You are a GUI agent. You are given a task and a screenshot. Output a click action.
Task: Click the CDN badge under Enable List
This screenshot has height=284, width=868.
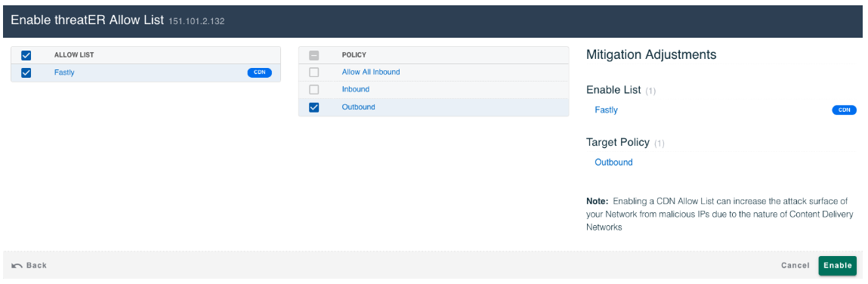pyautogui.click(x=844, y=110)
